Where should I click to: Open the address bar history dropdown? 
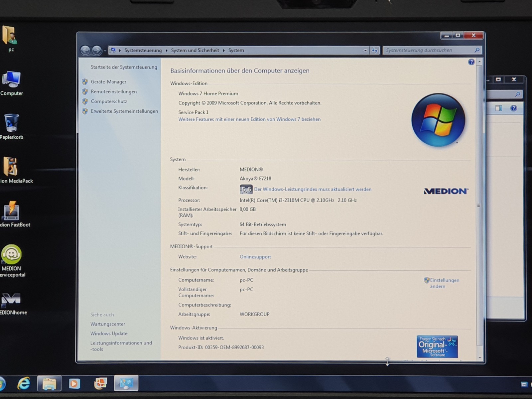point(365,51)
